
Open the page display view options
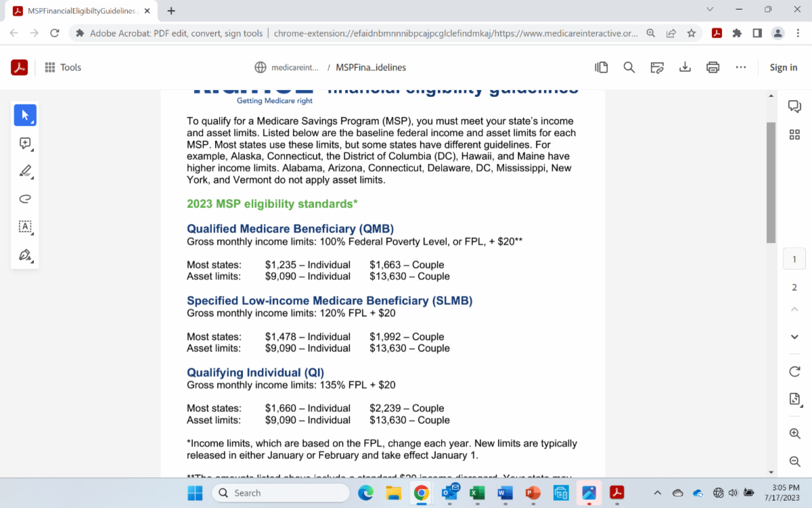601,67
